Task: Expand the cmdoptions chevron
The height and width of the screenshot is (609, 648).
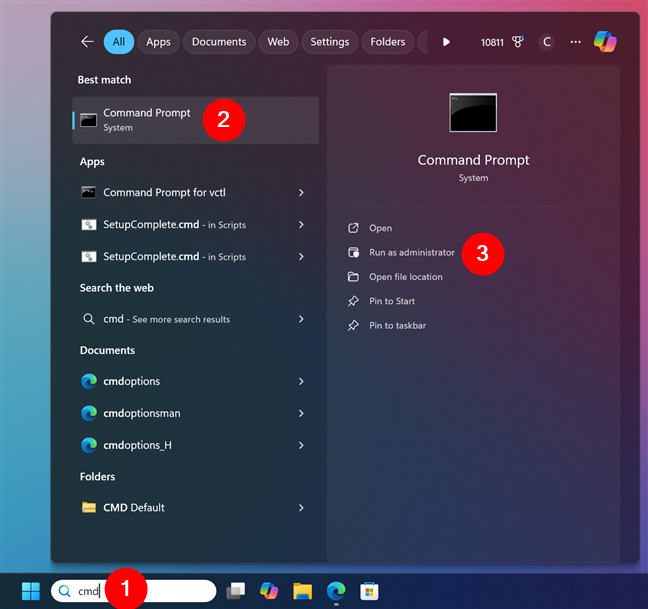Action: 301,381
